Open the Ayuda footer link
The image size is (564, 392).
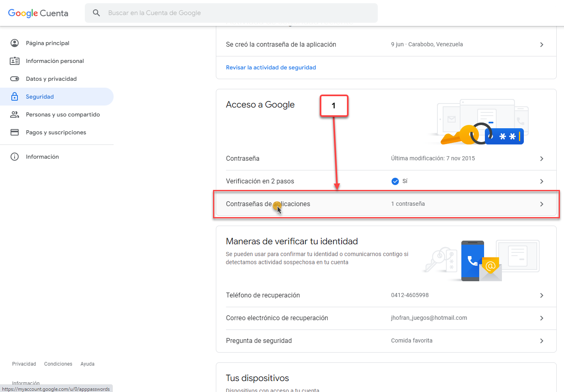(x=87, y=364)
